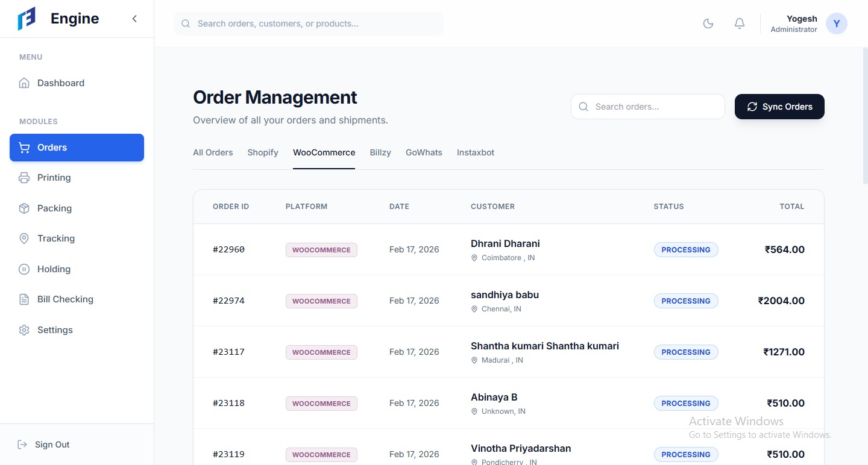Click the Engine logo icon
Image resolution: width=868 pixels, height=465 pixels.
tap(27, 19)
